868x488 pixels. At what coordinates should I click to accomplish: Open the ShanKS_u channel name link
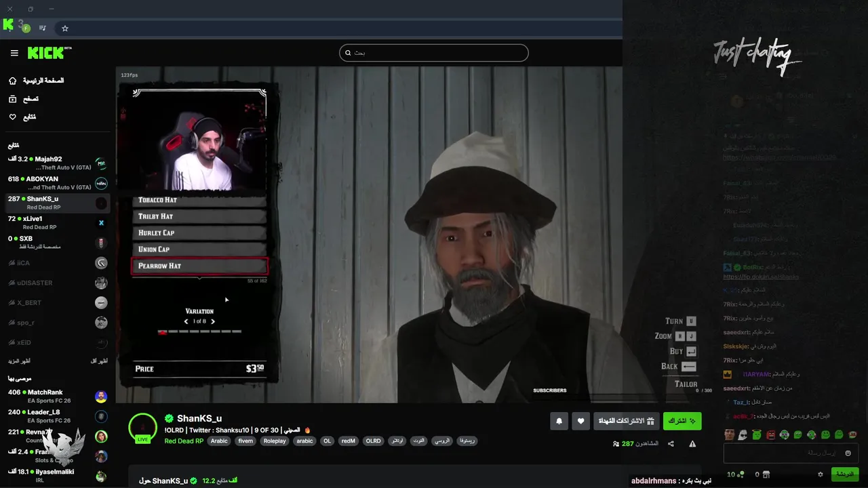pos(199,419)
